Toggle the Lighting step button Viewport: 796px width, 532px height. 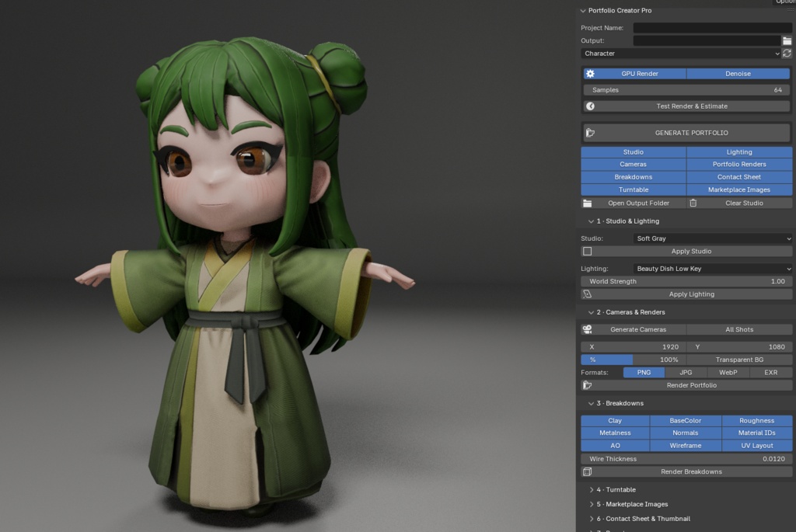[739, 152]
